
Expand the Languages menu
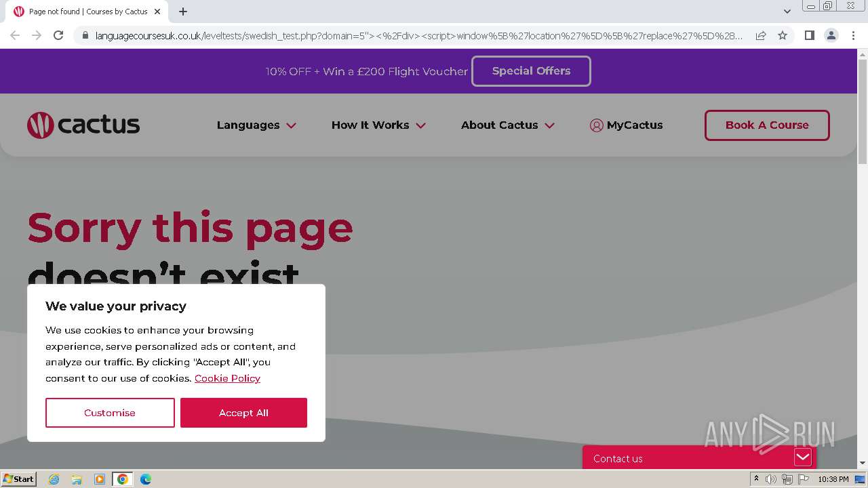coord(256,125)
